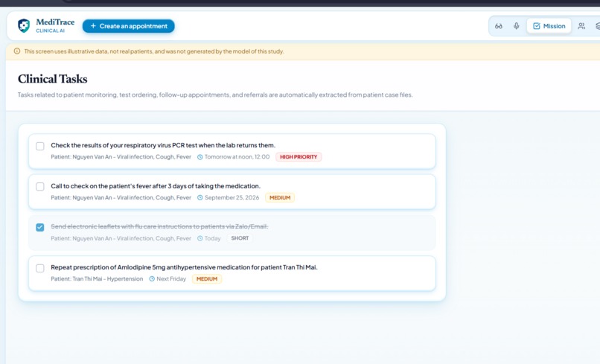The width and height of the screenshot is (600, 364).
Task: Click clock icon beside Next Friday
Action: (x=152, y=278)
